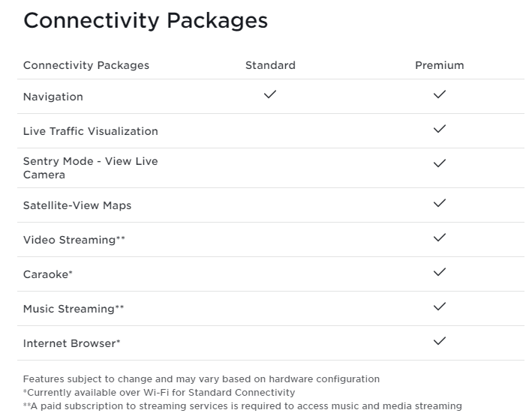The height and width of the screenshot is (419, 532).
Task: Click the Caraoke row label
Action: click(x=48, y=274)
